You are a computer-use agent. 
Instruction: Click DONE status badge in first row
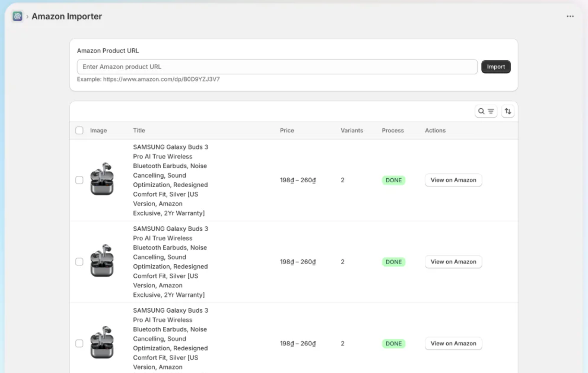393,180
